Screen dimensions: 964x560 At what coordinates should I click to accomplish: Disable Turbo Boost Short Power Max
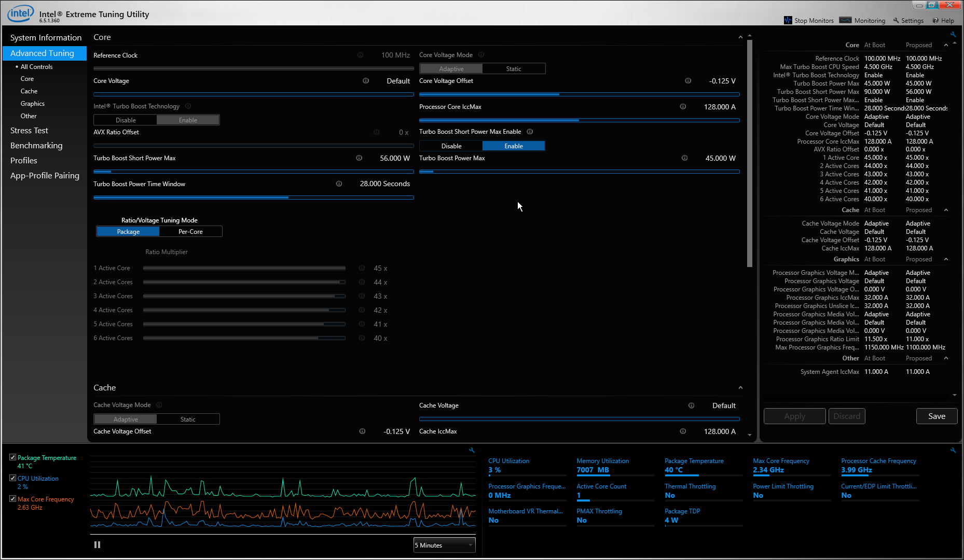pyautogui.click(x=451, y=146)
